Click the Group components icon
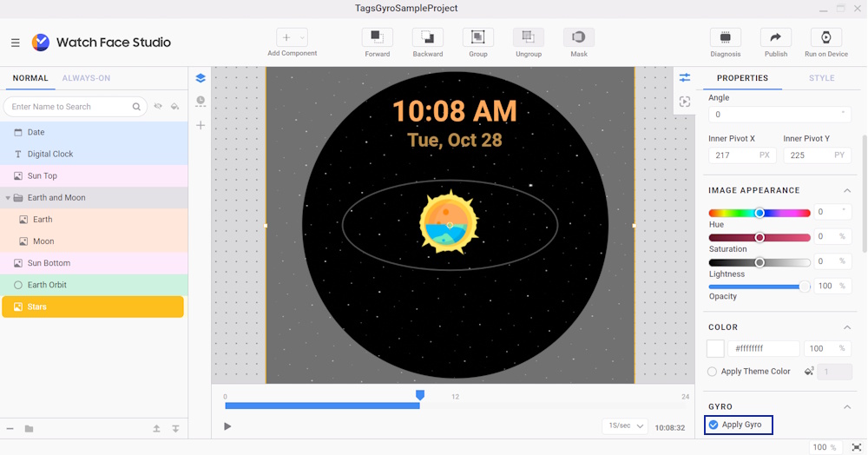Screen dimensions: 868x455 click(x=477, y=37)
